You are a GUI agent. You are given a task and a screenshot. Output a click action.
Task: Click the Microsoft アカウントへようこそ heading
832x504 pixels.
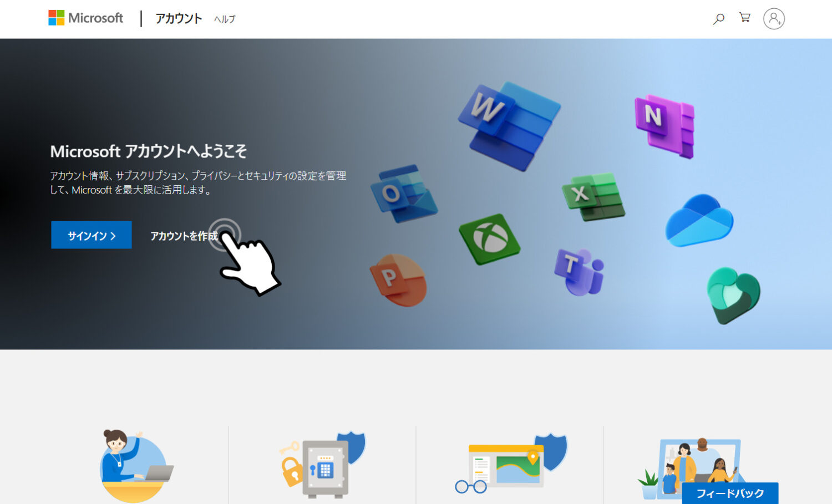148,151
